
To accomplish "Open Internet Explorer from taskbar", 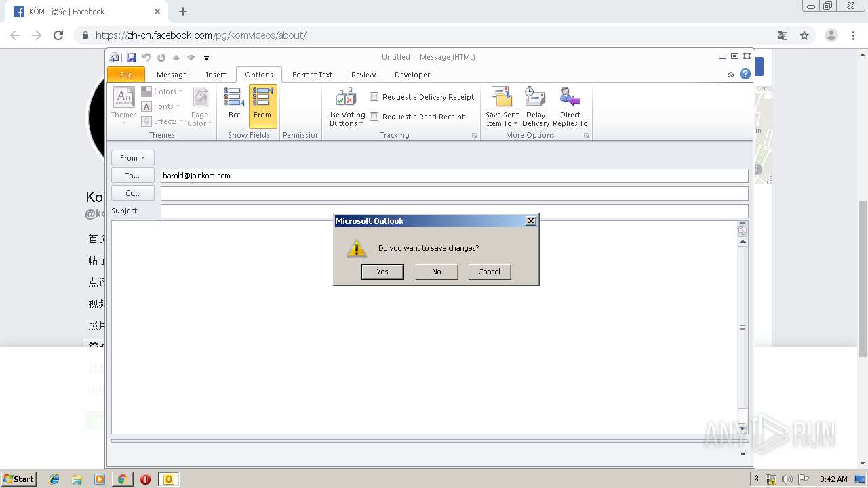I will [x=54, y=479].
